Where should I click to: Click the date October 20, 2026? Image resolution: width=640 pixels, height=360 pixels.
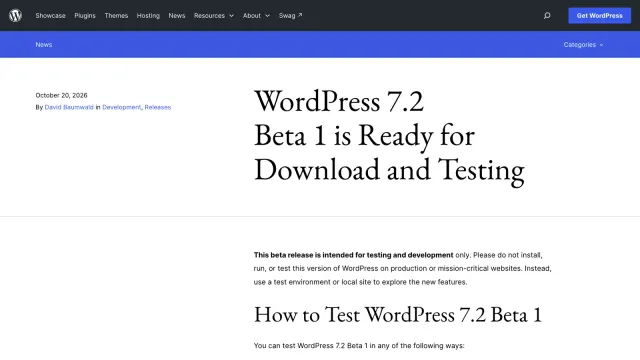[61, 95]
